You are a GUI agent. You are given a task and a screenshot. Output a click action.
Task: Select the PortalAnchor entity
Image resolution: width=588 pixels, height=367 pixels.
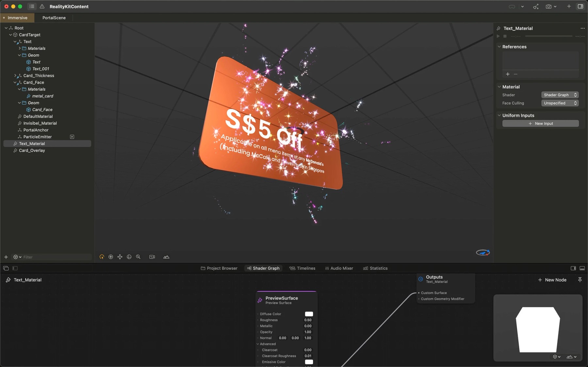[x=36, y=130]
